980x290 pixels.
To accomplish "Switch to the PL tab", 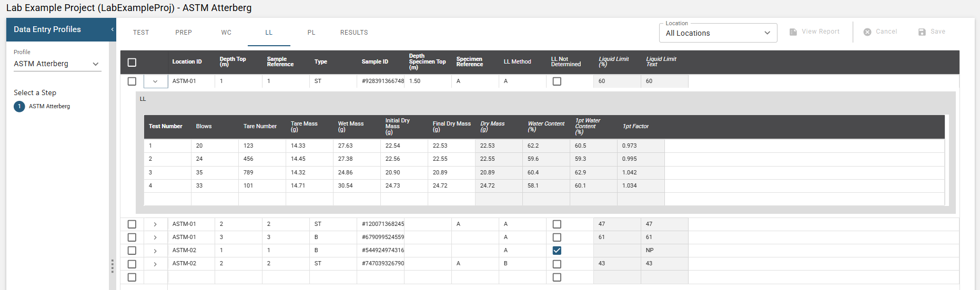I will [311, 33].
